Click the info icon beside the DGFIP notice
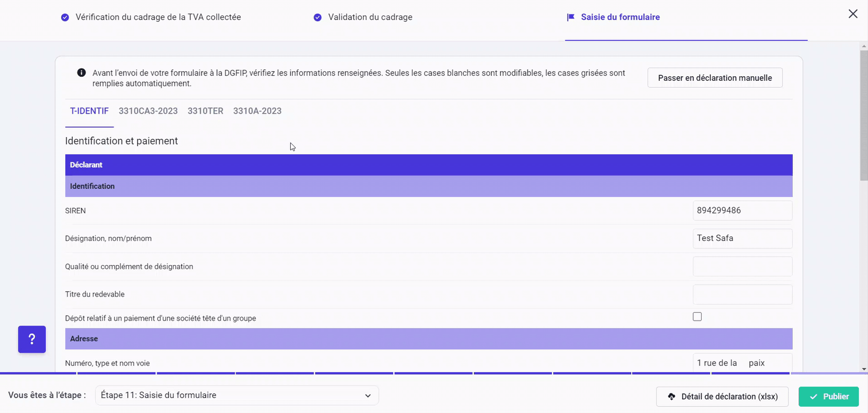Viewport: 868px width, 413px height. point(81,73)
